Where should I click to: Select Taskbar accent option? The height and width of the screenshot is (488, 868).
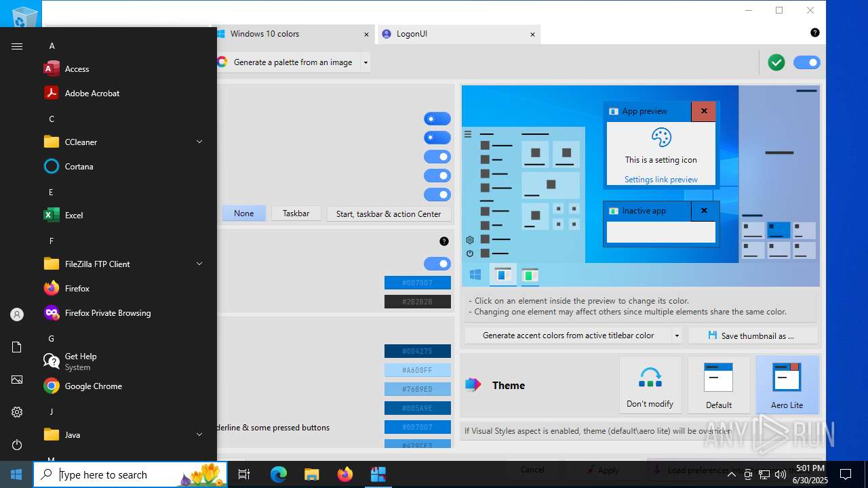tap(296, 213)
